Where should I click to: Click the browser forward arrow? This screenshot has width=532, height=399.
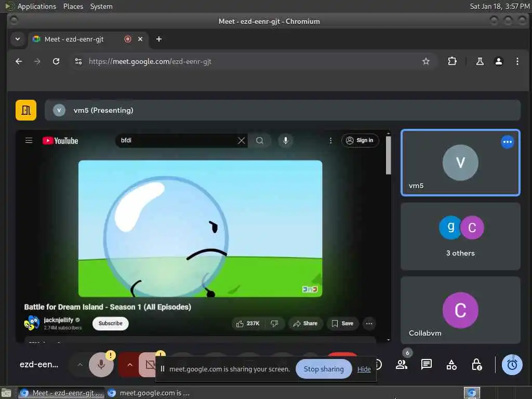tap(37, 61)
